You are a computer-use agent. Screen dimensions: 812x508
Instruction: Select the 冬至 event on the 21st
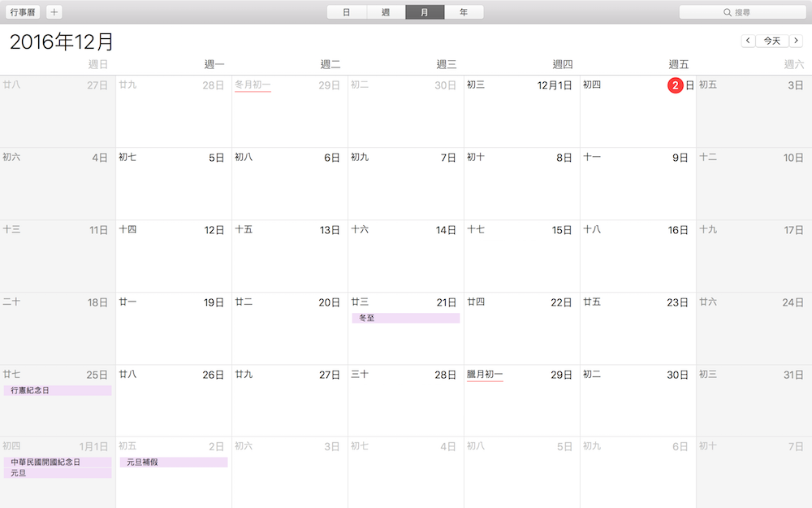(x=406, y=319)
